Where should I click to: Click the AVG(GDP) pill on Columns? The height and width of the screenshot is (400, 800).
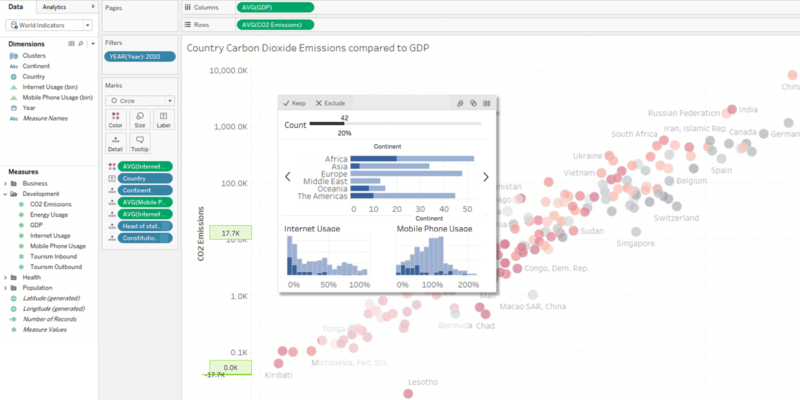(x=276, y=8)
